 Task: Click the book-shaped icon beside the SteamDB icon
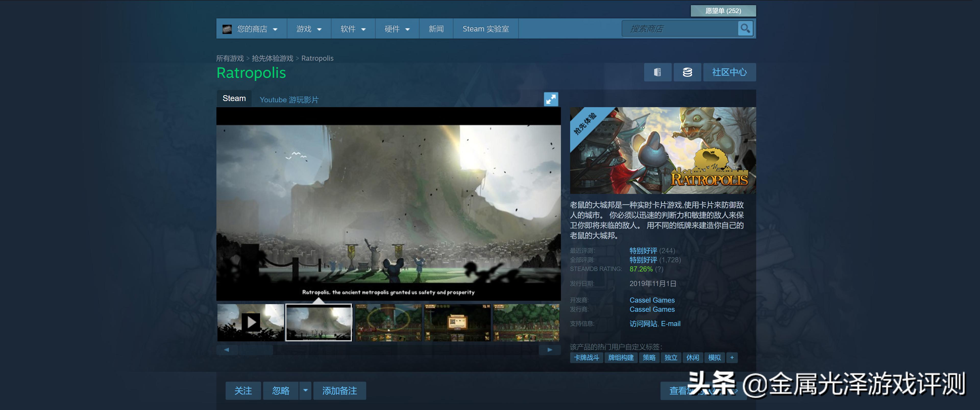click(657, 72)
